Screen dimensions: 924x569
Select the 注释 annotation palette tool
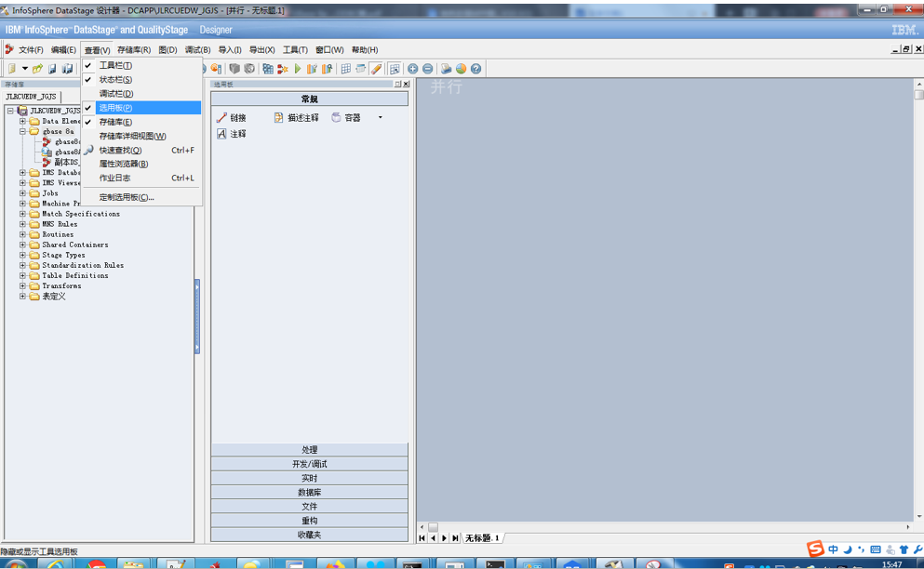(232, 134)
